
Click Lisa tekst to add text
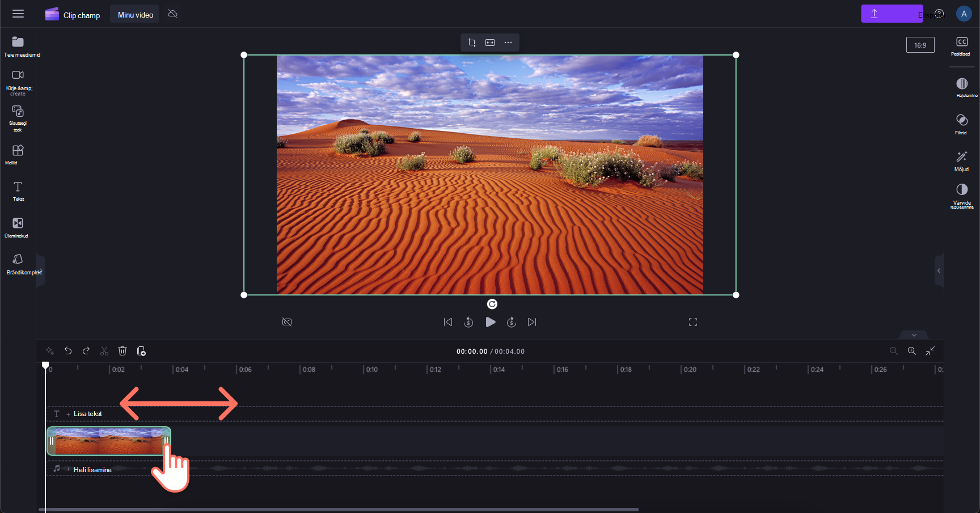(87, 414)
